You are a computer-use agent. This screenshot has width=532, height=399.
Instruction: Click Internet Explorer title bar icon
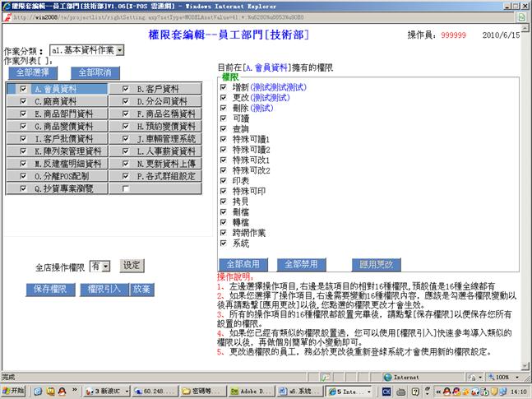click(x=7, y=6)
